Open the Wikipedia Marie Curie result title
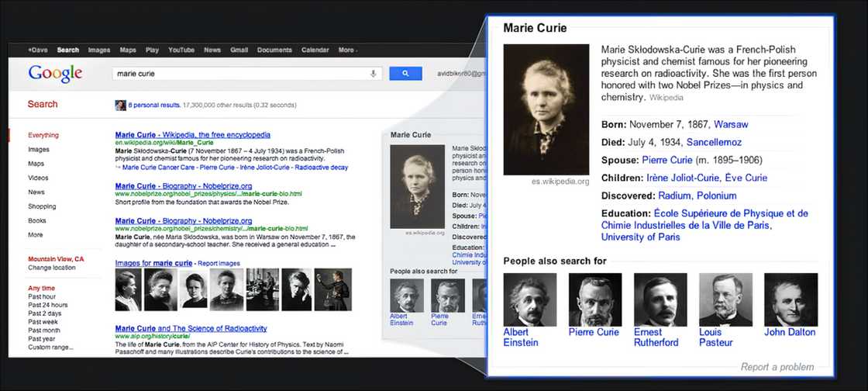 click(x=192, y=134)
